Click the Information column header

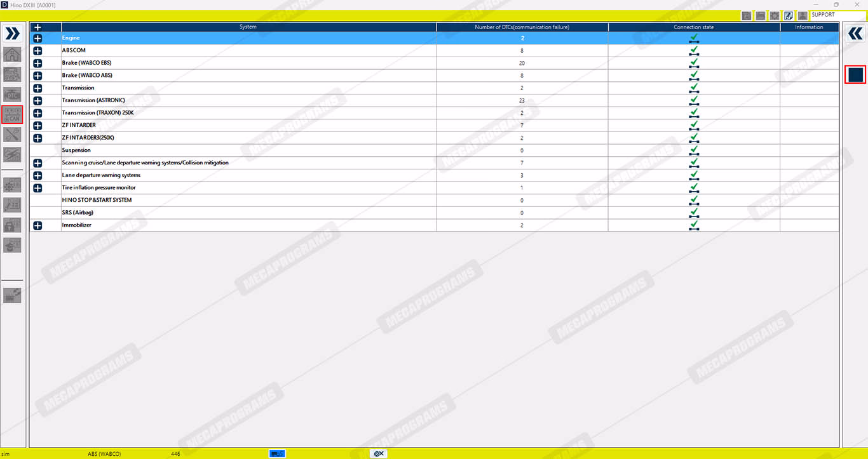pyautogui.click(x=810, y=27)
